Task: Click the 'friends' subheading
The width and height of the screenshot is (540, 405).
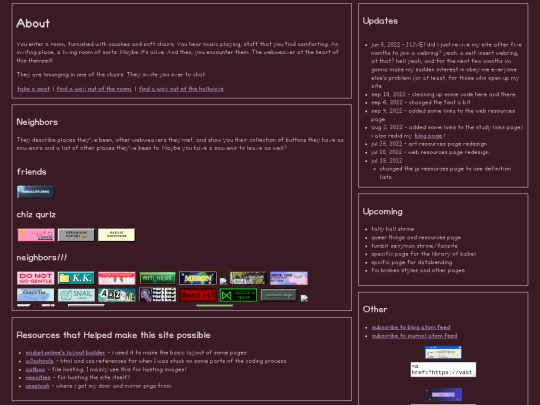Action: coord(31,172)
